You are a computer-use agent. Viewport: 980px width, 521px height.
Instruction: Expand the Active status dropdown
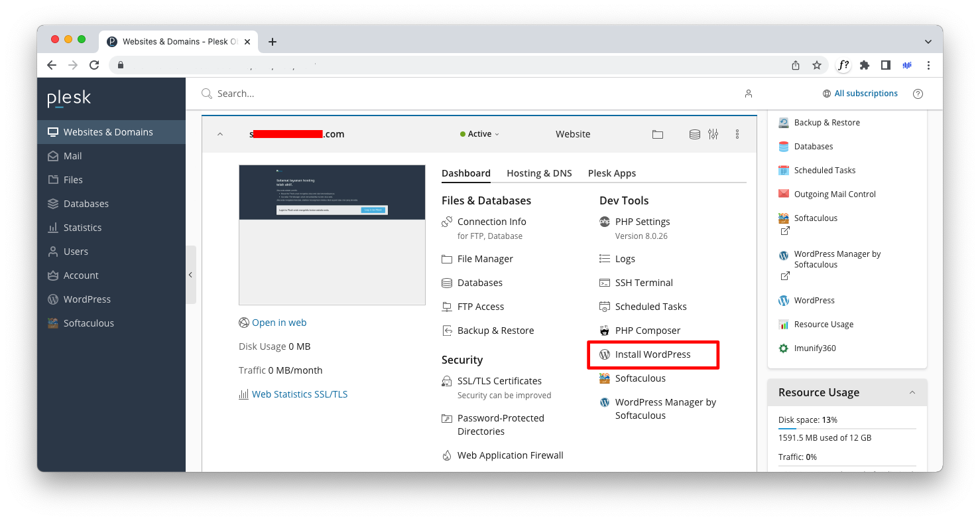pos(480,134)
